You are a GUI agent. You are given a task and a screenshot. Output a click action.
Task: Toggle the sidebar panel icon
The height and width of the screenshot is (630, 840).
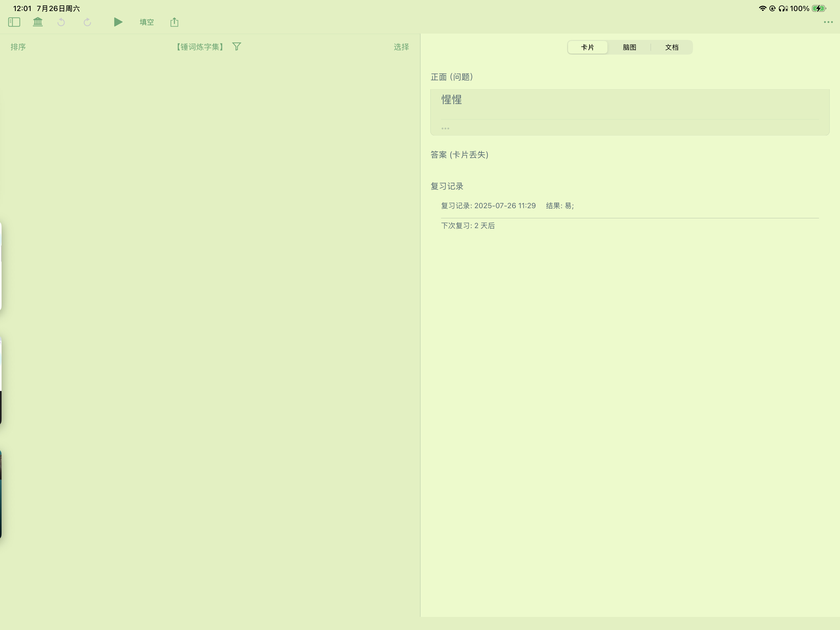(14, 22)
